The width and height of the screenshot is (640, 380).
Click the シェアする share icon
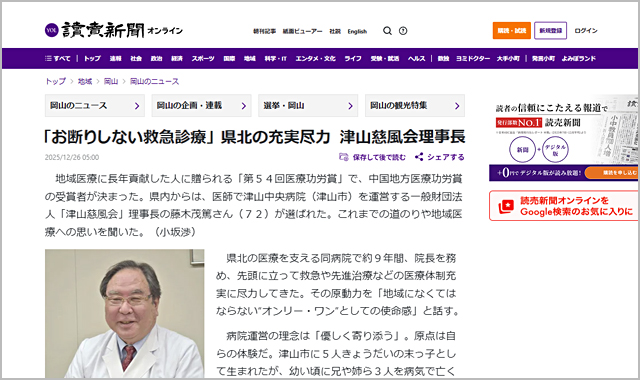pyautogui.click(x=419, y=157)
